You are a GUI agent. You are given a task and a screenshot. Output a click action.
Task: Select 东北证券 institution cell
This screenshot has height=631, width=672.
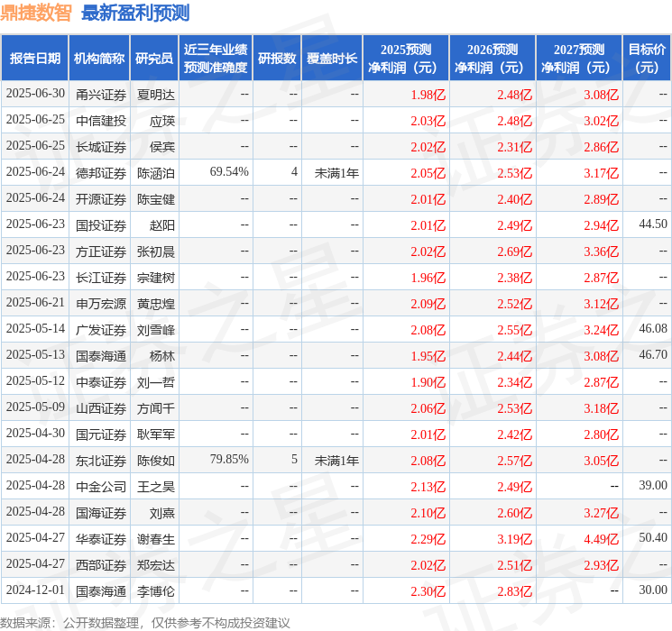point(101,461)
